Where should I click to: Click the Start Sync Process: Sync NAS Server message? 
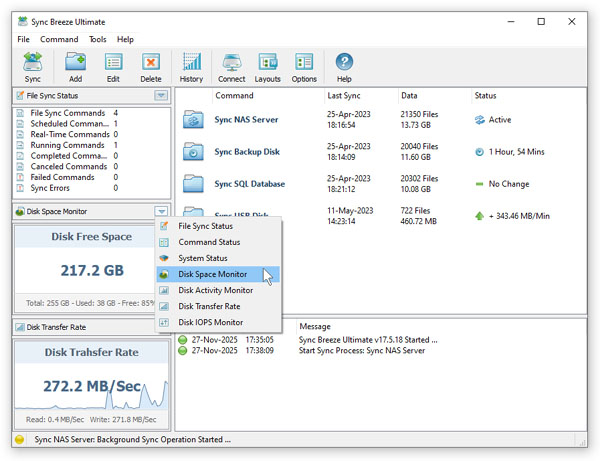(x=362, y=350)
